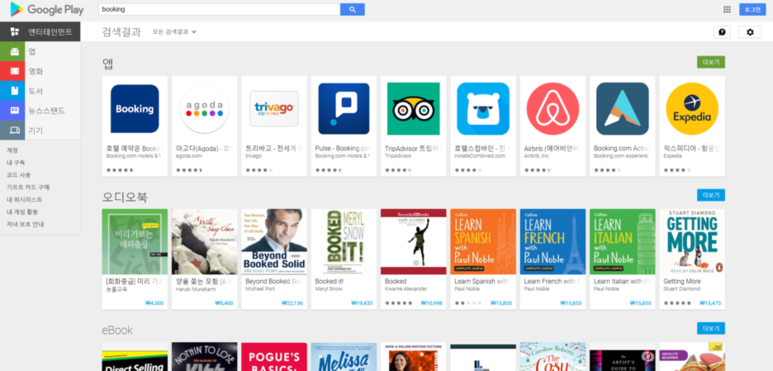Open Booked It! audiobook cover
This screenshot has width=773, height=371.
(x=344, y=241)
